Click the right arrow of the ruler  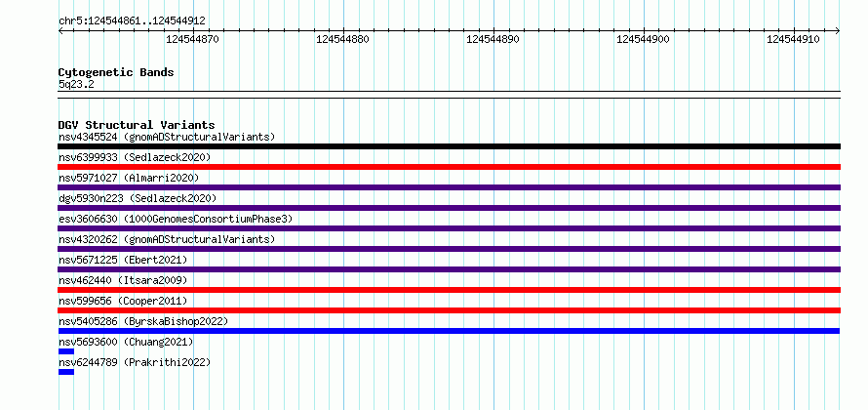(838, 30)
